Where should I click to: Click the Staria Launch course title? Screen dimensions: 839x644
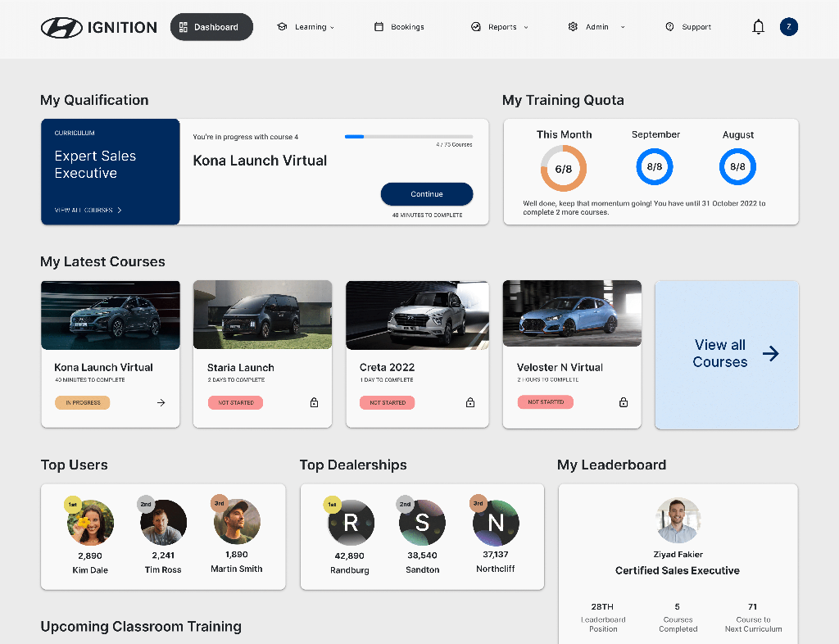pos(241,367)
